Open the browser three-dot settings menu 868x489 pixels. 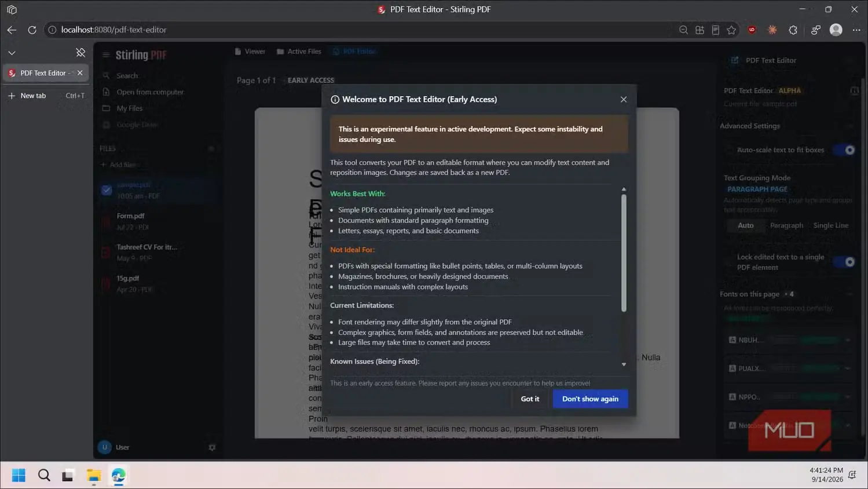856,30
